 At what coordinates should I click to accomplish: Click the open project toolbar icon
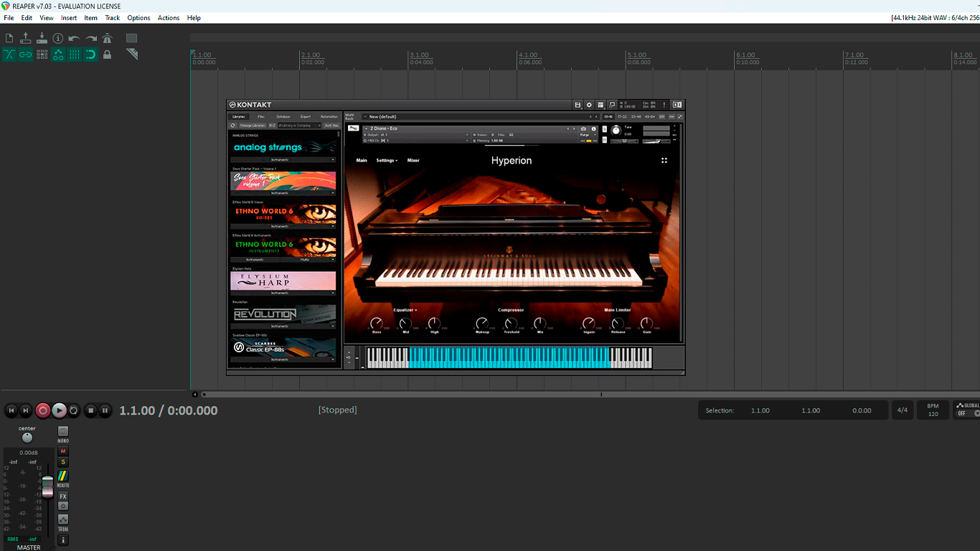tap(26, 38)
